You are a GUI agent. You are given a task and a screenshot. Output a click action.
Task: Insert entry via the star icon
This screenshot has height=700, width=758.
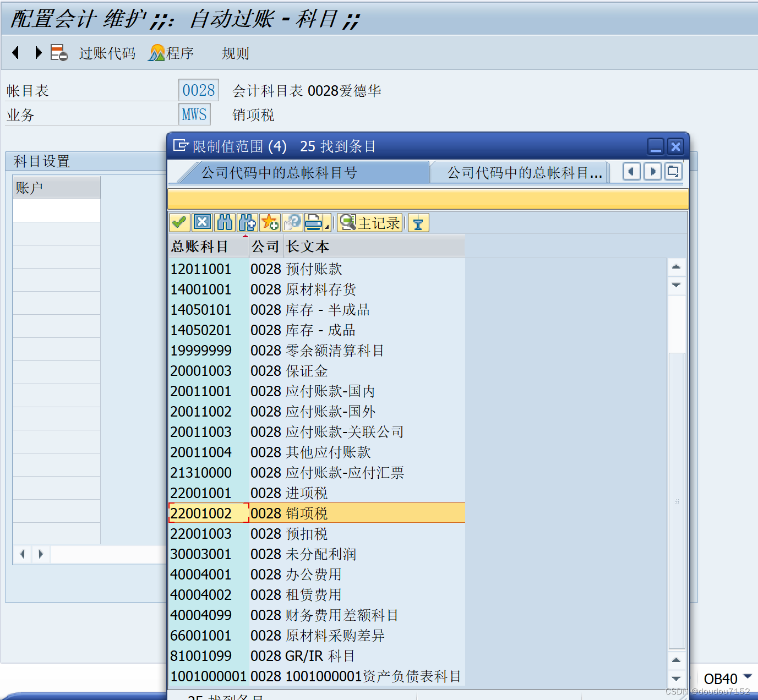point(270,222)
